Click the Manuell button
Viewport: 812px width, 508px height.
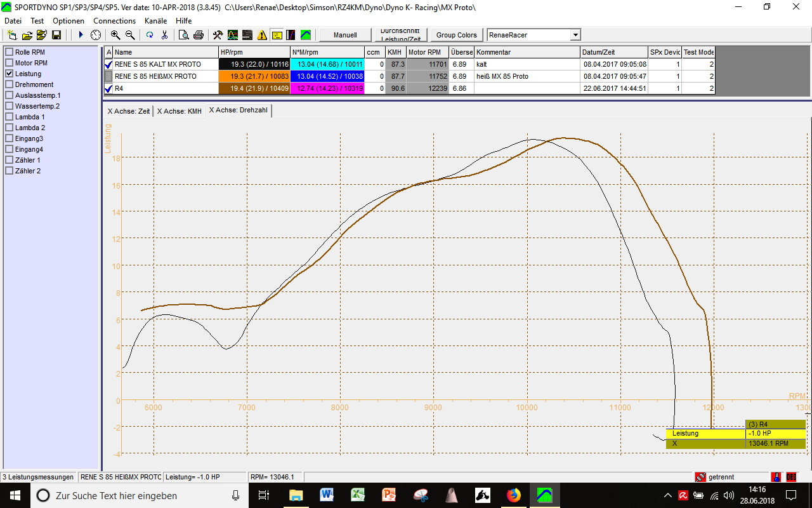tap(345, 35)
